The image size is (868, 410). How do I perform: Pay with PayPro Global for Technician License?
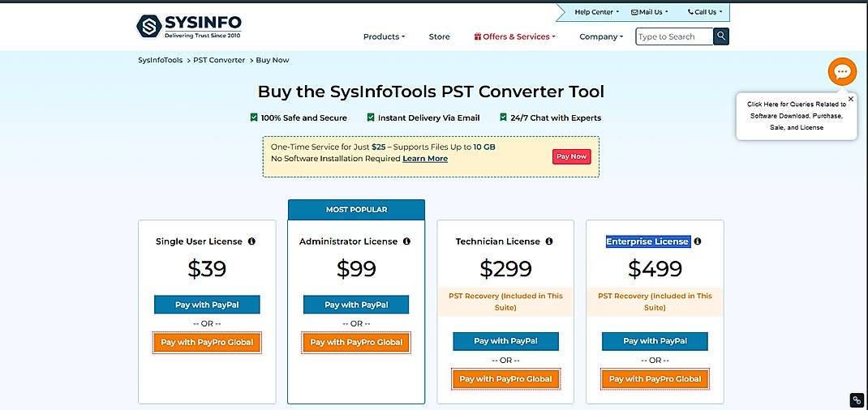point(506,379)
